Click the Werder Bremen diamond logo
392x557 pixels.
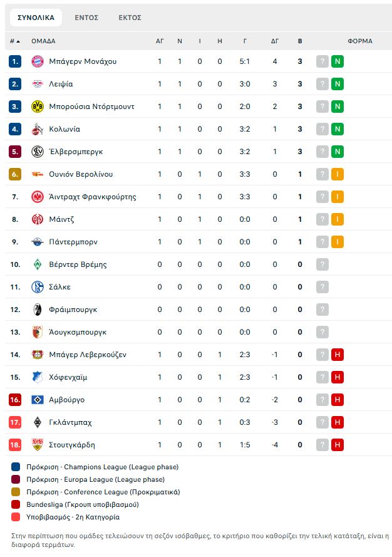38,264
